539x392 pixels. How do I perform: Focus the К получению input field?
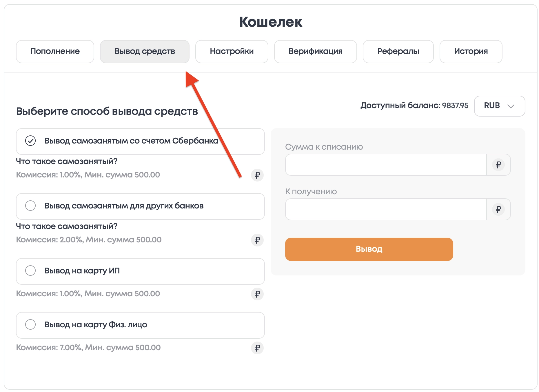click(385, 210)
